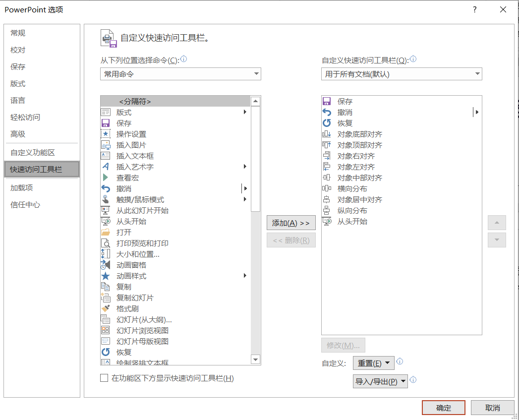Click the 打开 folder icon
This screenshot has height=420, width=519.
click(x=106, y=232)
